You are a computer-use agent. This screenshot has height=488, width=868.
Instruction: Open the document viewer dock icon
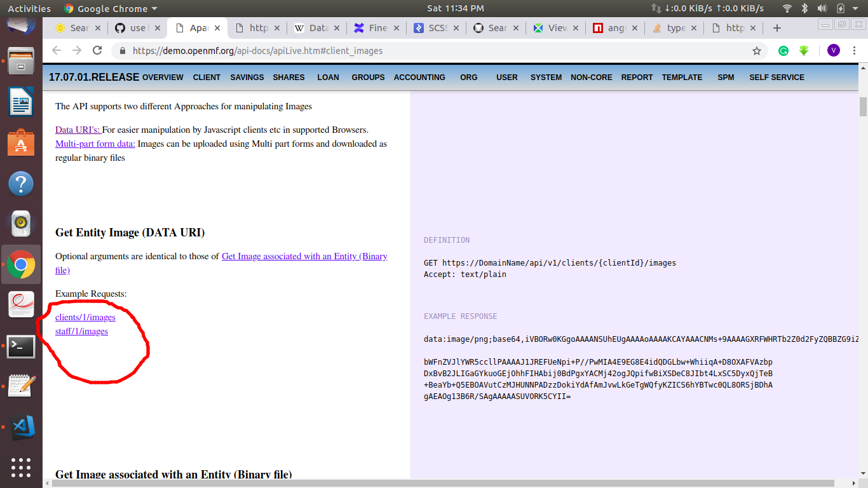pos(20,305)
